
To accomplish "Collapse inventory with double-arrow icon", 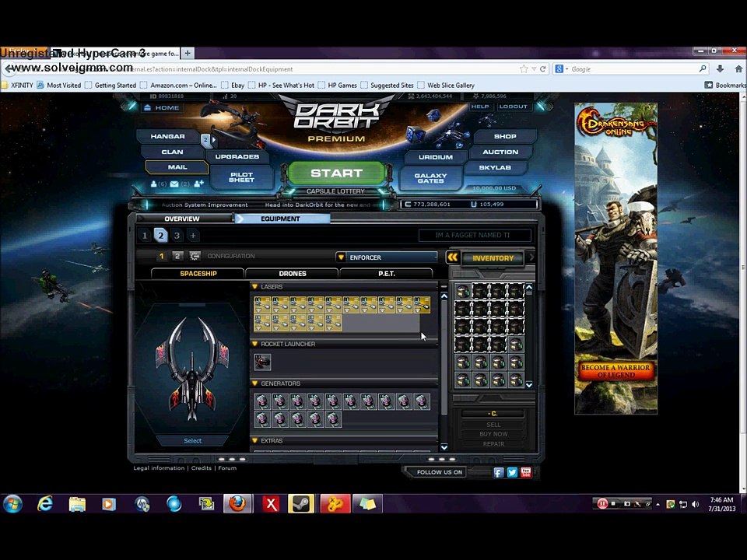I will (453, 257).
